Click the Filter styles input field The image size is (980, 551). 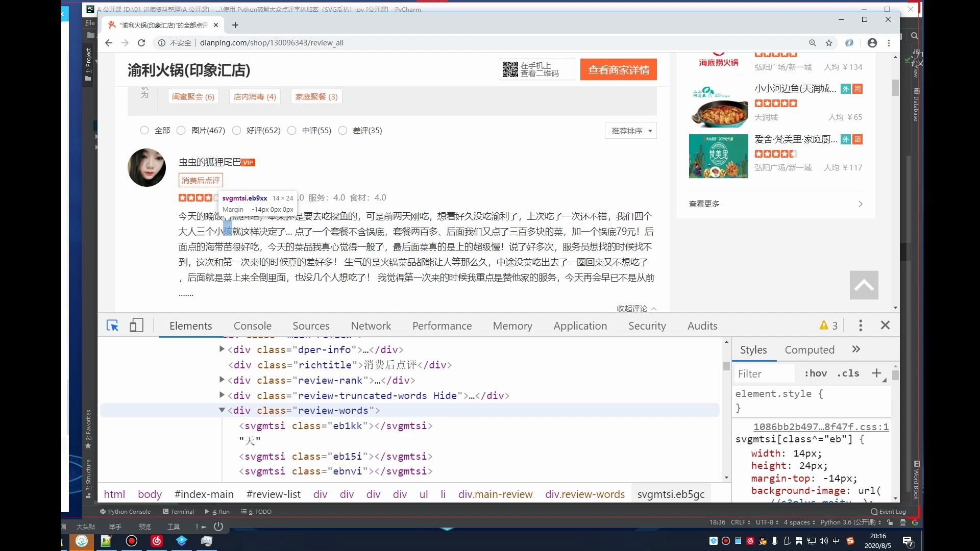point(764,374)
